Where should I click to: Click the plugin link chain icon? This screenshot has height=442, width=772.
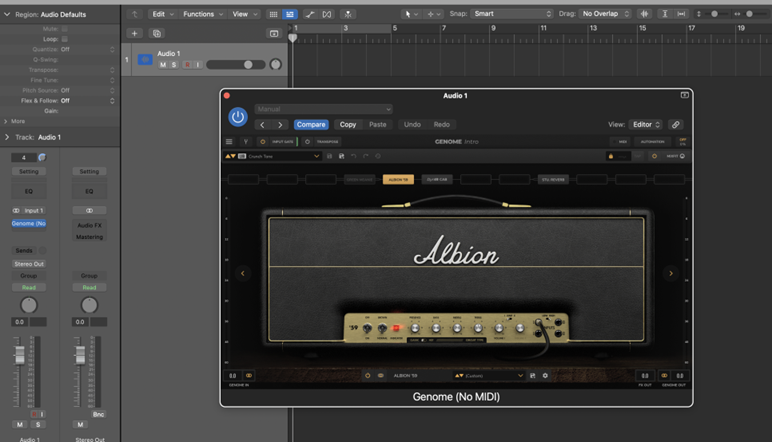coord(676,125)
